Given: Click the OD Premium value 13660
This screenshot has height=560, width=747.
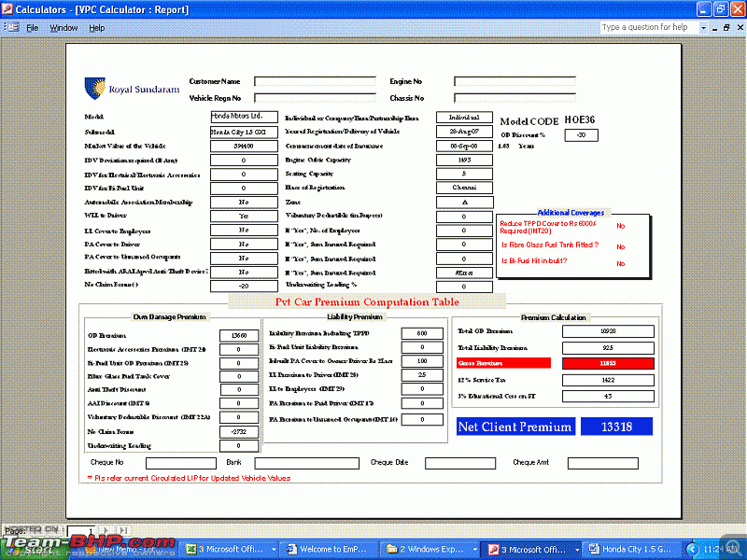Looking at the screenshot, I should (239, 336).
